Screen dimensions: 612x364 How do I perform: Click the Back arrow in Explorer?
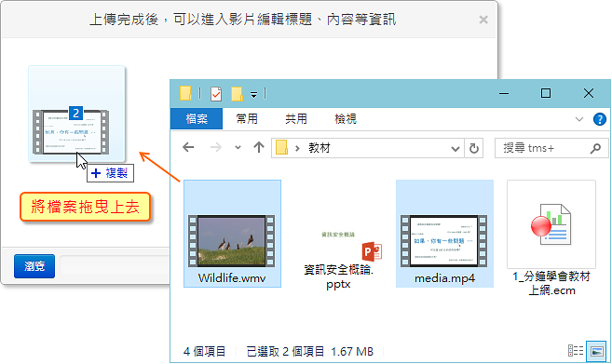[x=188, y=147]
